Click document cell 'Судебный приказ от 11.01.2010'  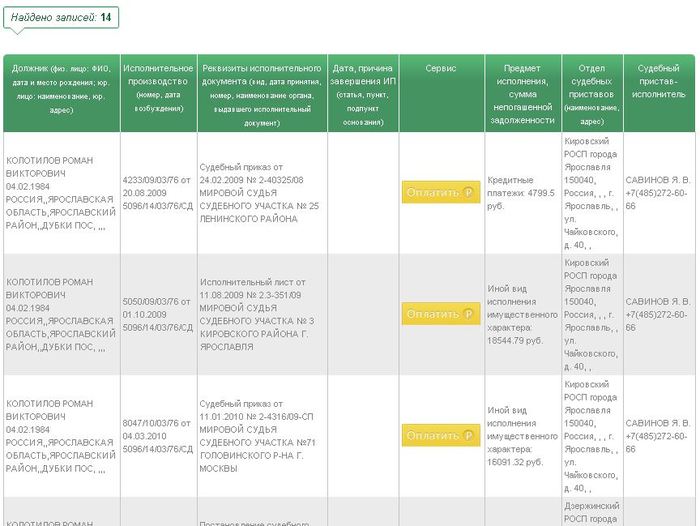[x=262, y=436]
